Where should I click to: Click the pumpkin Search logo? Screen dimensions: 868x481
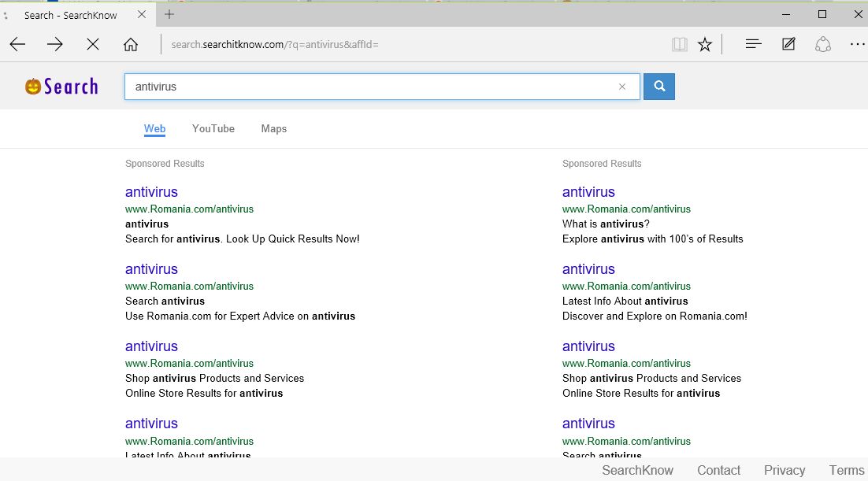61,87
